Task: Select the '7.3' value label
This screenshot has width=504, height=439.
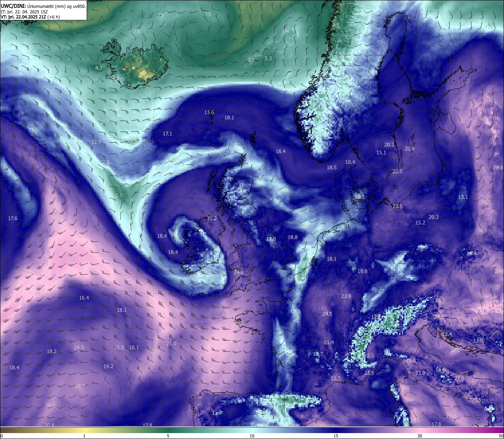Action: click(251, 60)
